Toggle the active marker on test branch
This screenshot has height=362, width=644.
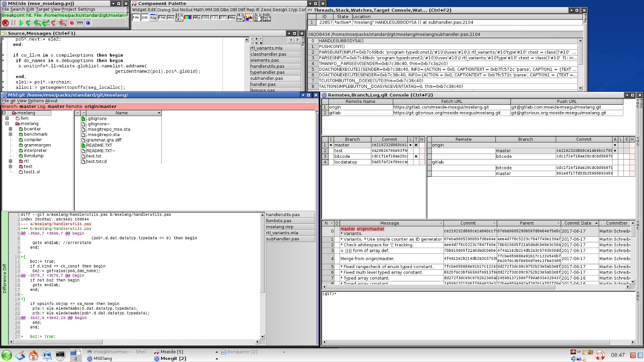(331, 151)
